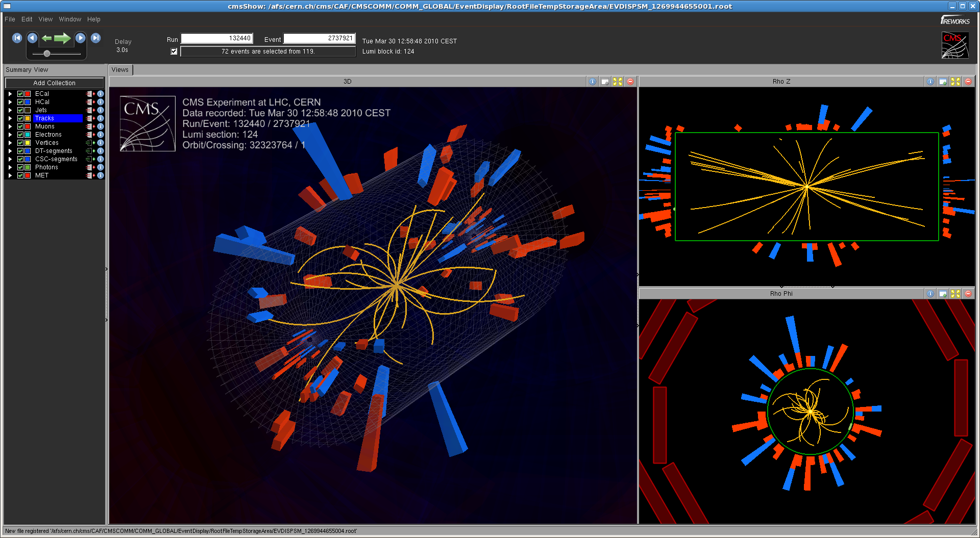The height and width of the screenshot is (538, 980).
Task: Expand the Tracks collection
Action: 10,118
